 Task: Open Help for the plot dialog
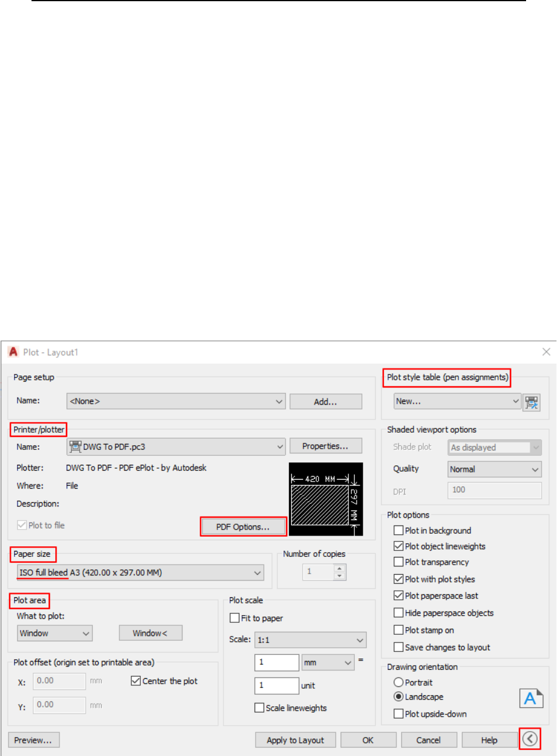(x=489, y=740)
